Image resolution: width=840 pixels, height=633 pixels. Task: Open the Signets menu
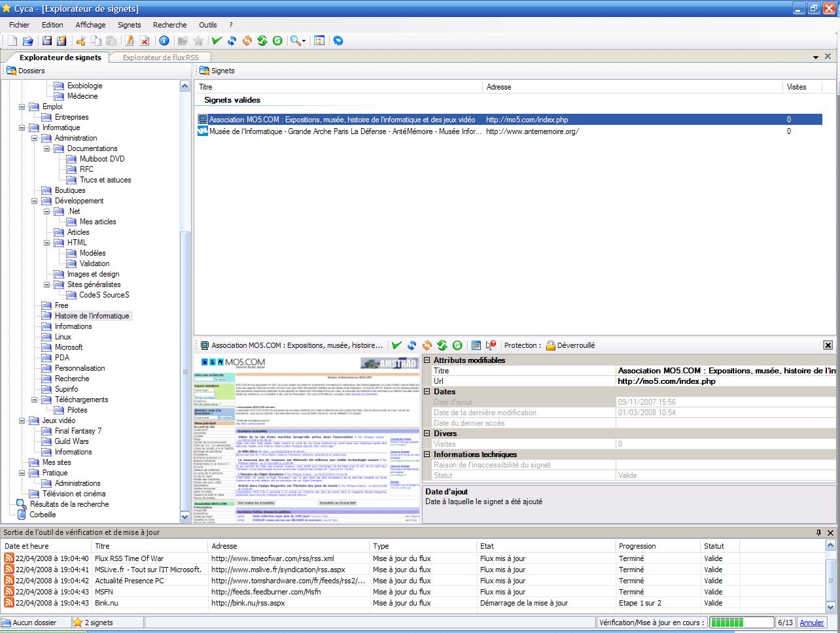[x=129, y=25]
